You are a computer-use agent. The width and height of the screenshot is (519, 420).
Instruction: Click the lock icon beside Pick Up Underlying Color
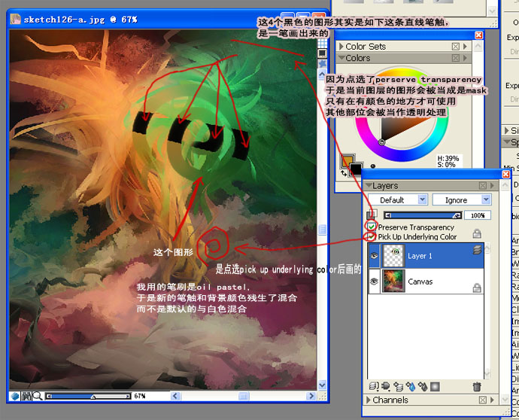pyautogui.click(x=477, y=233)
